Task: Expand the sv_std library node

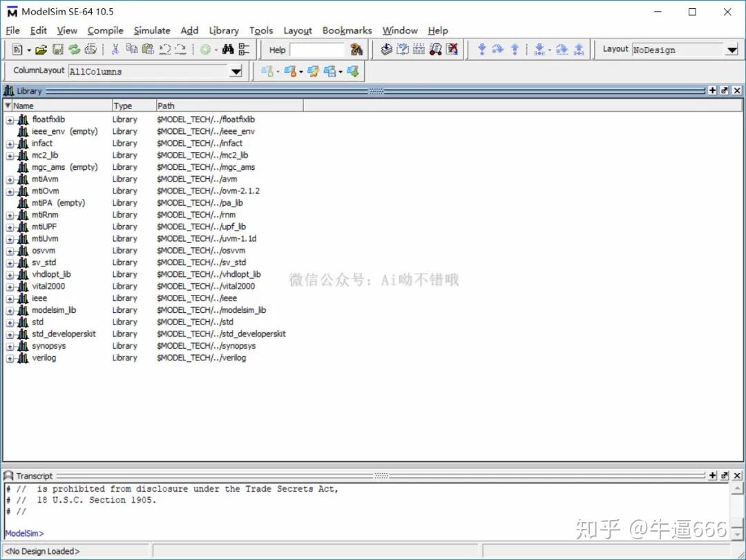Action: click(10, 263)
